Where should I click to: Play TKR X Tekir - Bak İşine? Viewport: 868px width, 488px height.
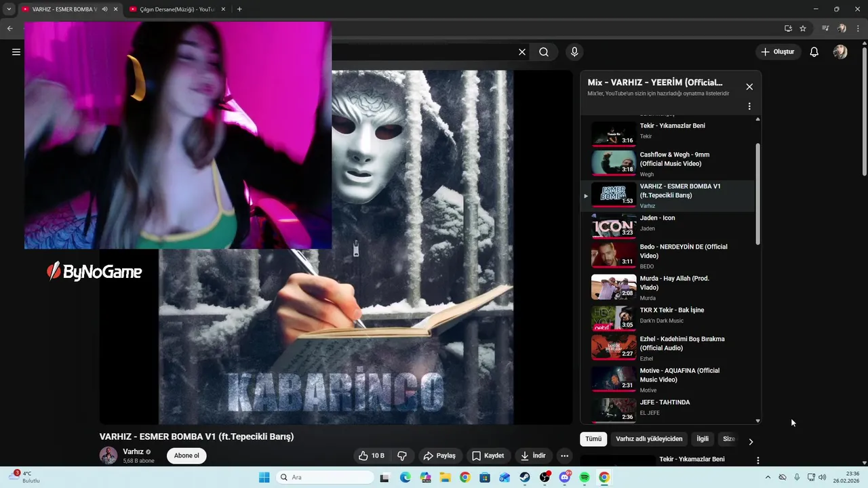pyautogui.click(x=668, y=318)
